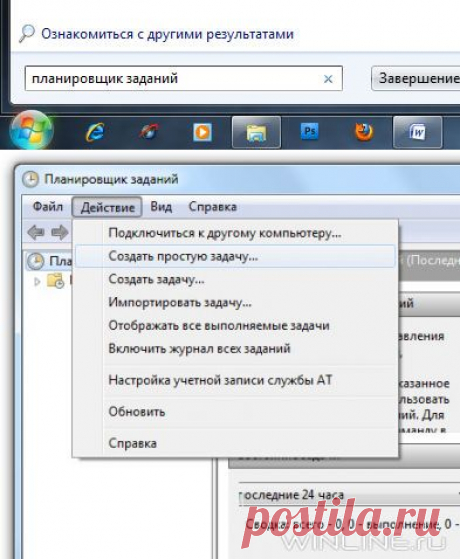Viewport: 460px width, 559px height.
Task: Click the Завершение shutdown button
Action: [416, 78]
